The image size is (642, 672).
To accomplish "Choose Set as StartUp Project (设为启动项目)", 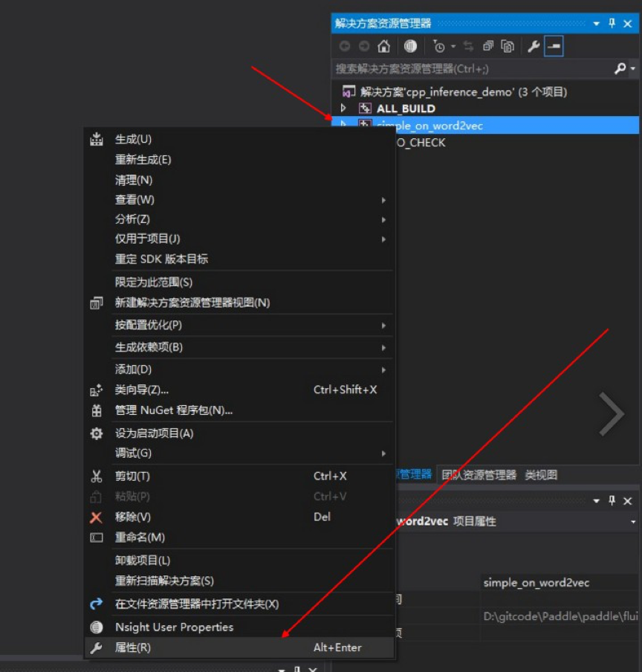I will 239,433.
